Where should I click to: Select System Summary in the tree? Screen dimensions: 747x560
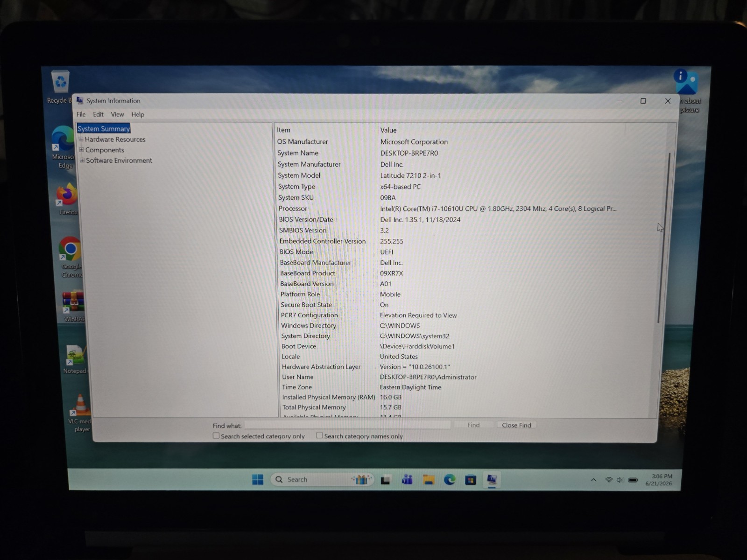click(104, 129)
